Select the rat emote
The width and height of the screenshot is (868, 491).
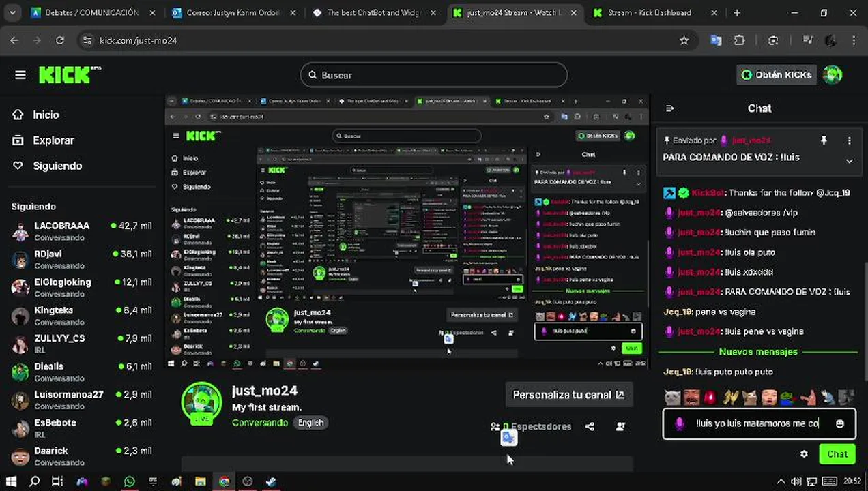(827, 397)
